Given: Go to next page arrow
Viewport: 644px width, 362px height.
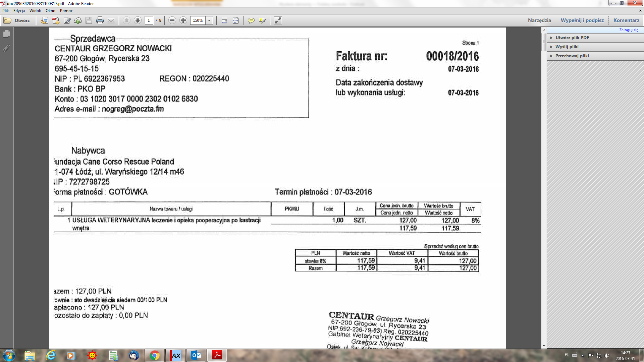Looking at the screenshot, I should (138, 20).
